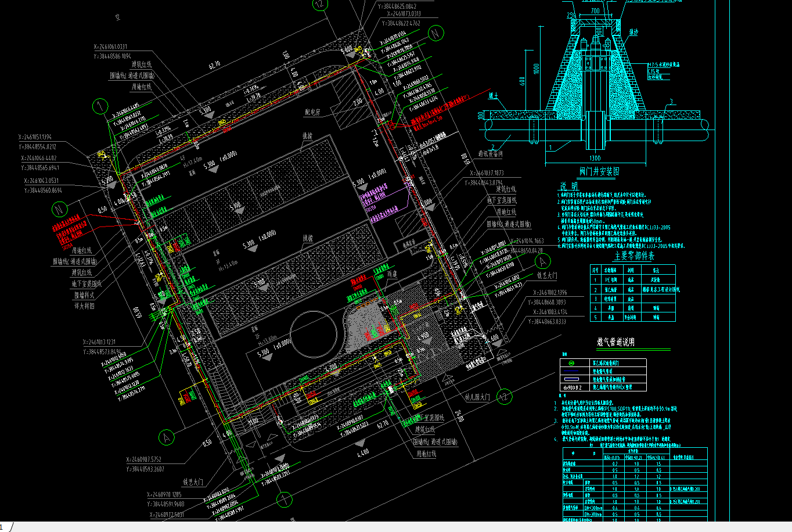Click the large circle in the courtyard
Viewport: 792px width, 532px height.
tap(314, 335)
